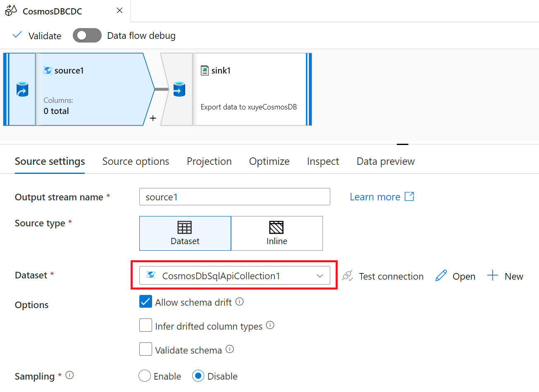Click the Test connection plug icon
This screenshot has width=539, height=392.
click(348, 276)
